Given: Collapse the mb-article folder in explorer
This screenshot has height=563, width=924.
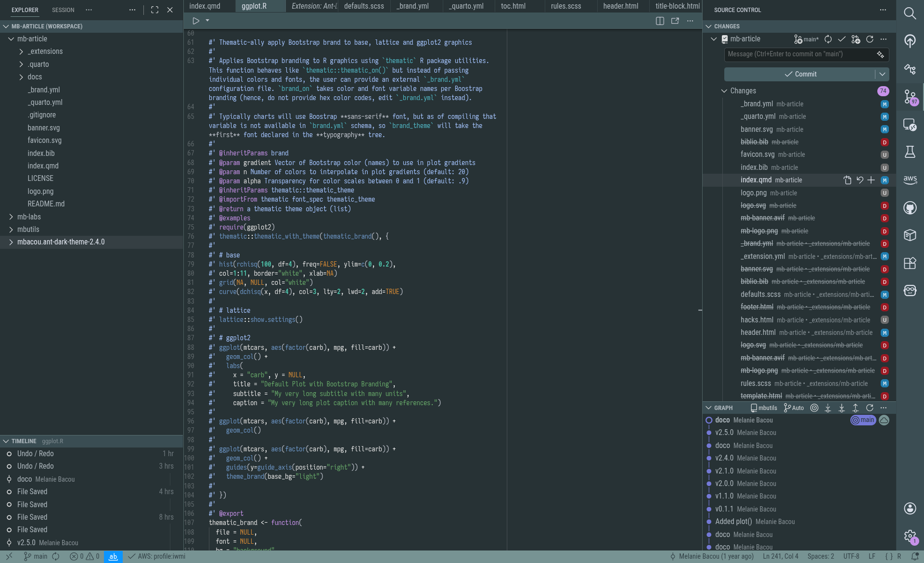Looking at the screenshot, I should [11, 39].
